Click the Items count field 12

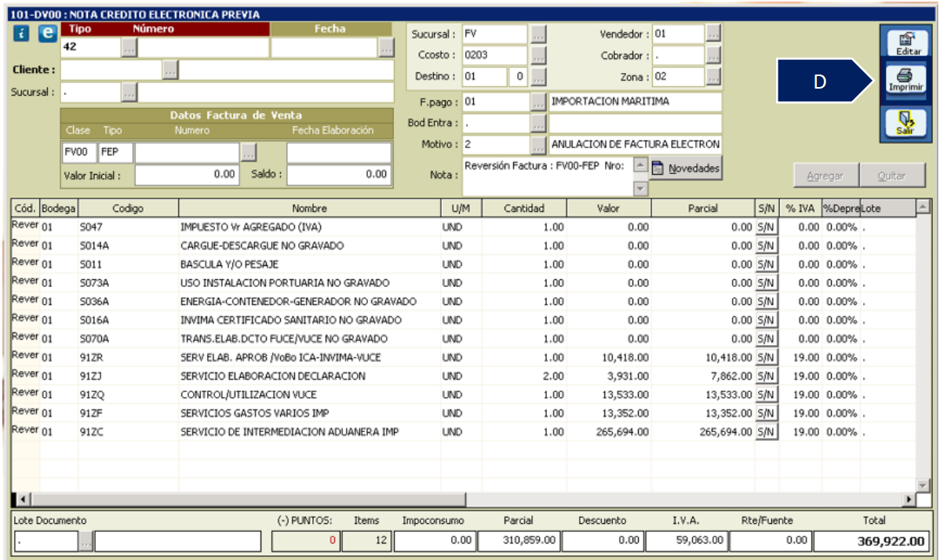click(x=366, y=540)
